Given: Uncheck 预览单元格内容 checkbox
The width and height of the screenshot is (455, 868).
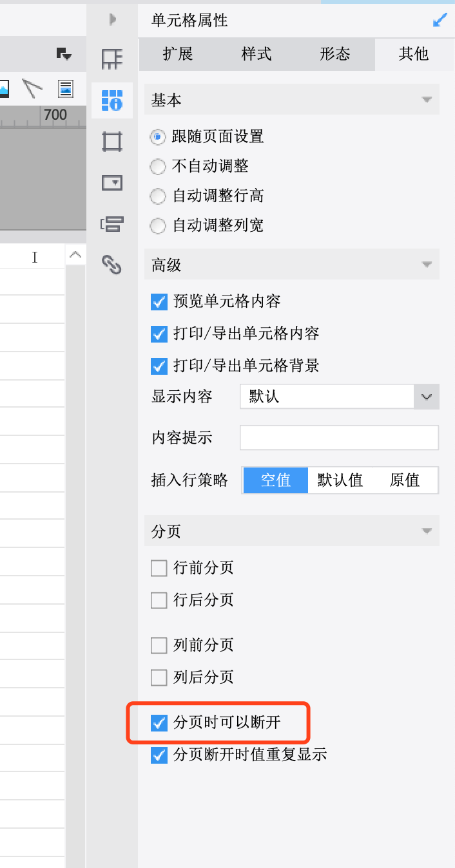Looking at the screenshot, I should pyautogui.click(x=159, y=301).
